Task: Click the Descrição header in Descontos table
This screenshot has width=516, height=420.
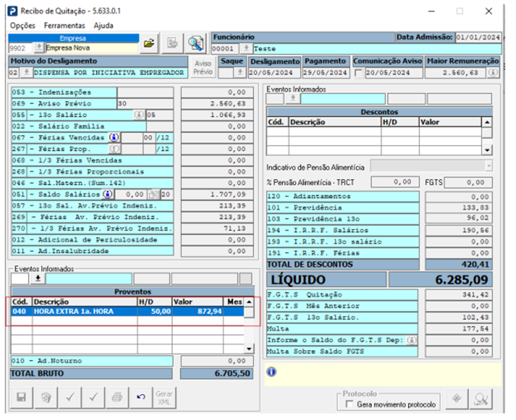Action: point(335,122)
